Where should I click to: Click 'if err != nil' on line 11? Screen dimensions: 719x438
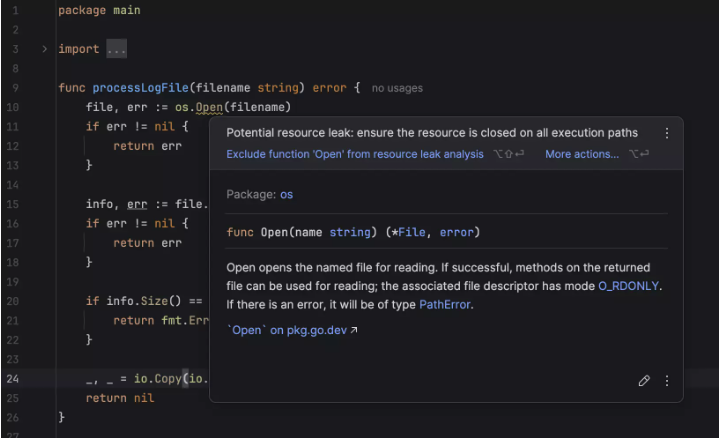tap(130, 127)
